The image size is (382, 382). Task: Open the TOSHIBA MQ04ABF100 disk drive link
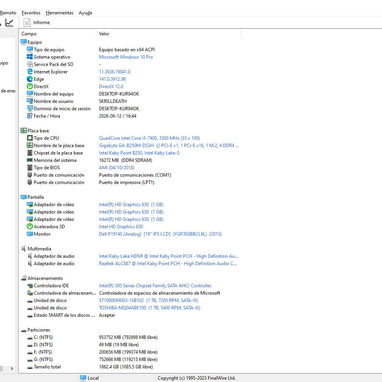coord(149,307)
